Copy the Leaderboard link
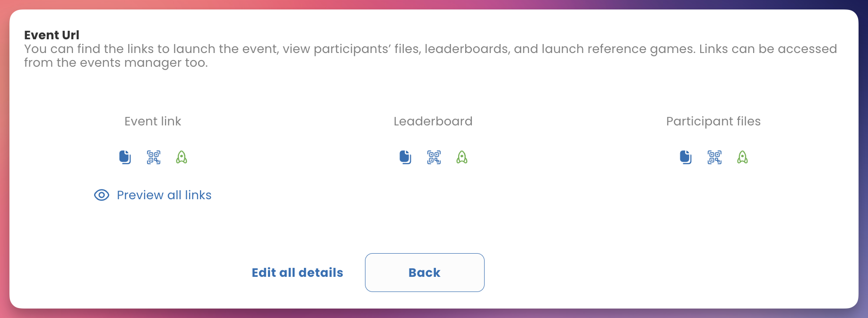 405,157
